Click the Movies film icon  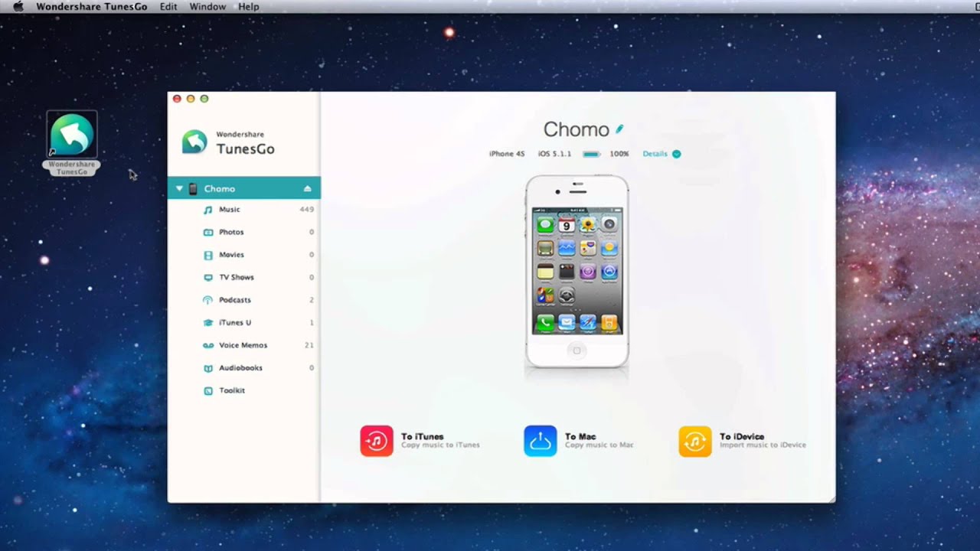pos(208,255)
